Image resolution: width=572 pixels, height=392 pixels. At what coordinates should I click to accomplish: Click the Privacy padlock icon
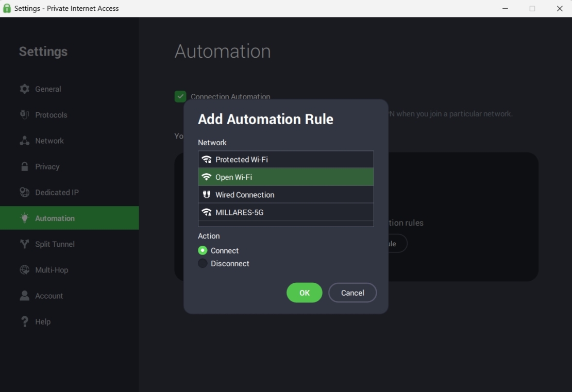click(24, 166)
